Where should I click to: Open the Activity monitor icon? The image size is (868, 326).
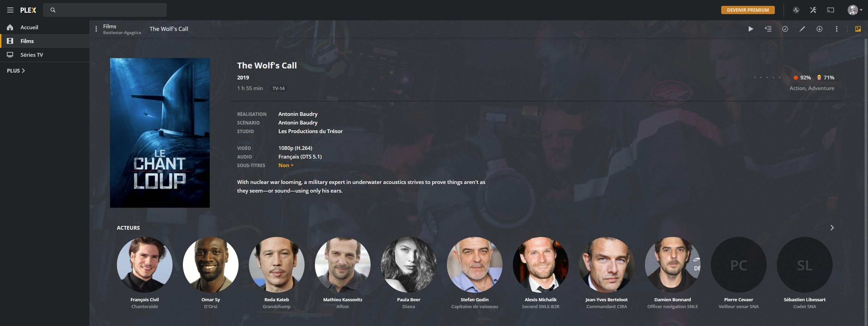click(796, 10)
